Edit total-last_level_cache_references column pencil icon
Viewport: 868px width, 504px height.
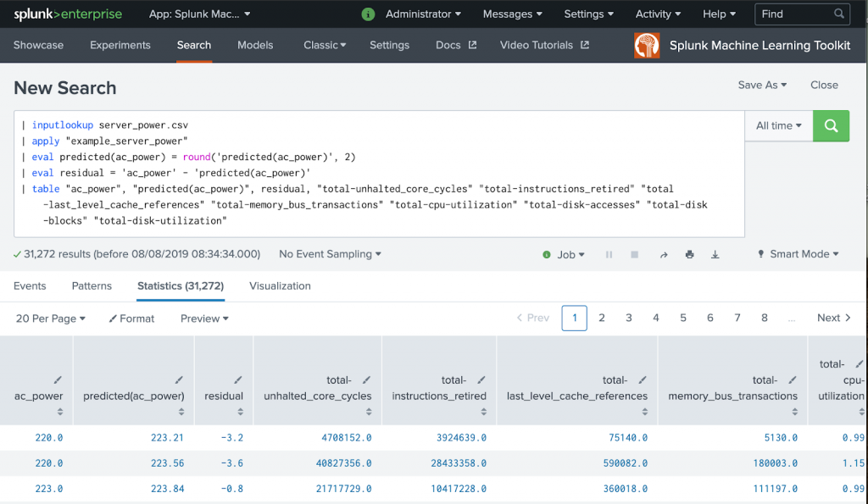click(x=643, y=380)
